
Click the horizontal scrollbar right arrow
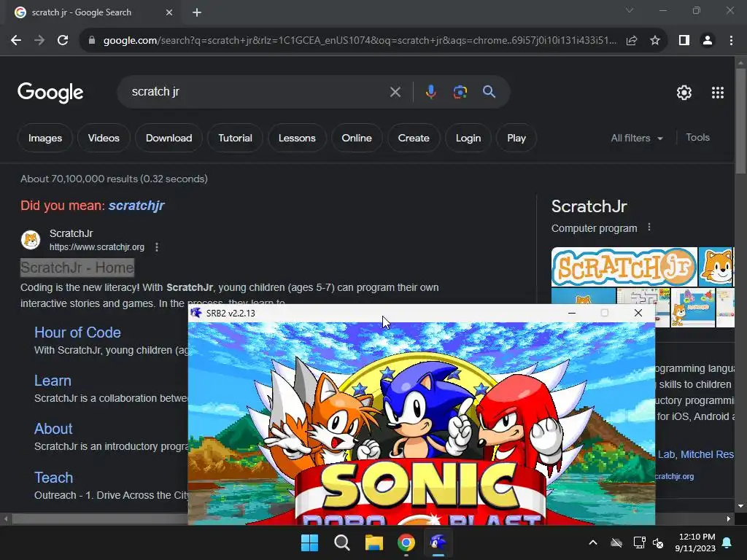(729, 518)
